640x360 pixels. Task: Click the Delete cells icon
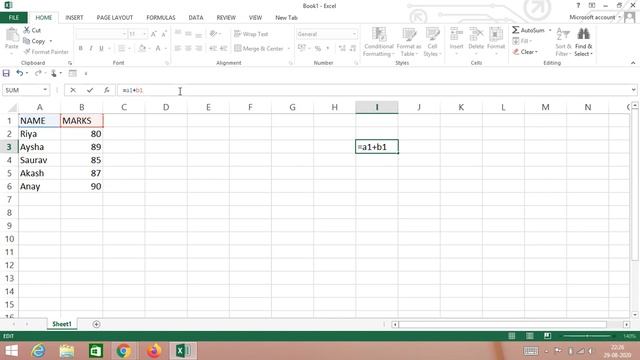pyautogui.click(x=476, y=34)
